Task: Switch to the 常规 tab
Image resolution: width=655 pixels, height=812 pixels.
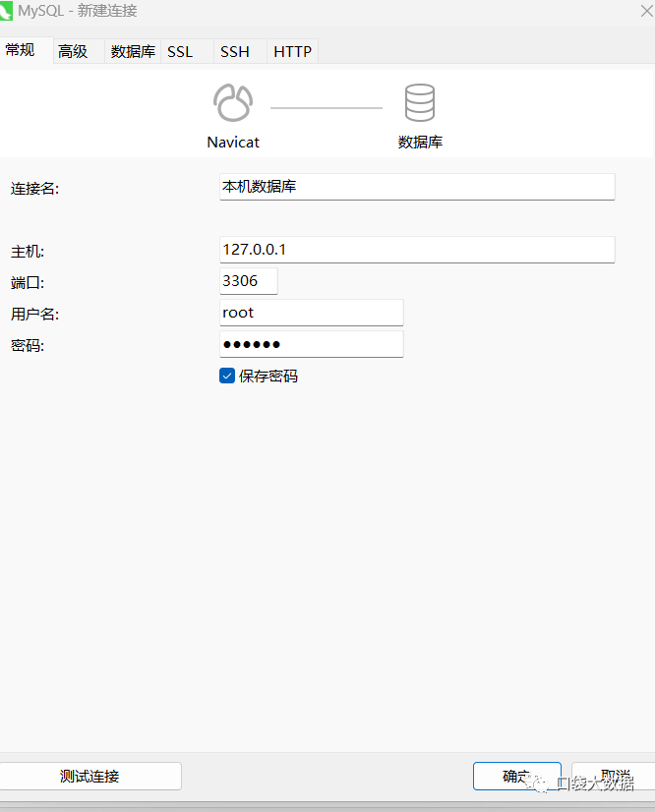Action: 21,51
